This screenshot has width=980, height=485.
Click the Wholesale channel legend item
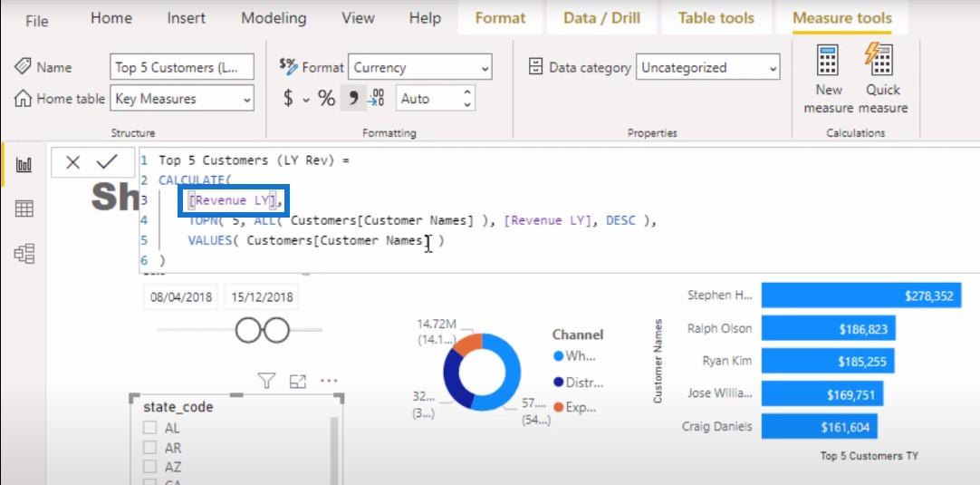point(575,356)
